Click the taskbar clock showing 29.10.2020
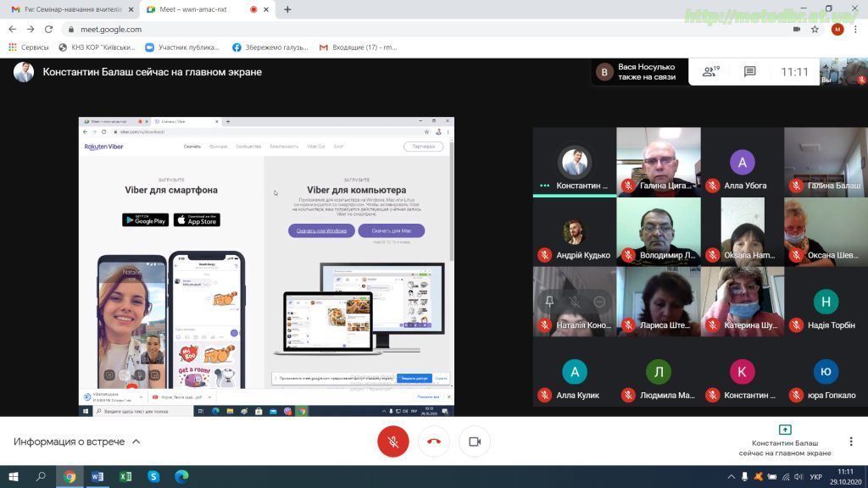Screen dimensions: 868x488 tap(845, 476)
